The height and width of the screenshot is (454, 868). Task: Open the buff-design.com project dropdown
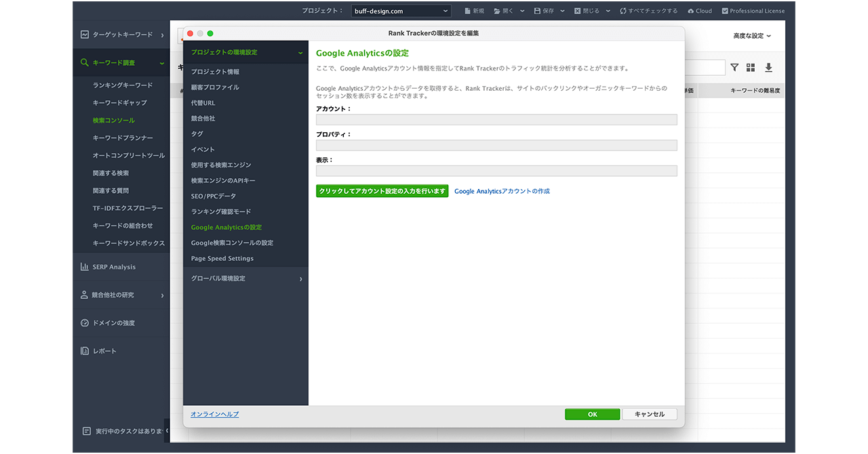pyautogui.click(x=401, y=11)
